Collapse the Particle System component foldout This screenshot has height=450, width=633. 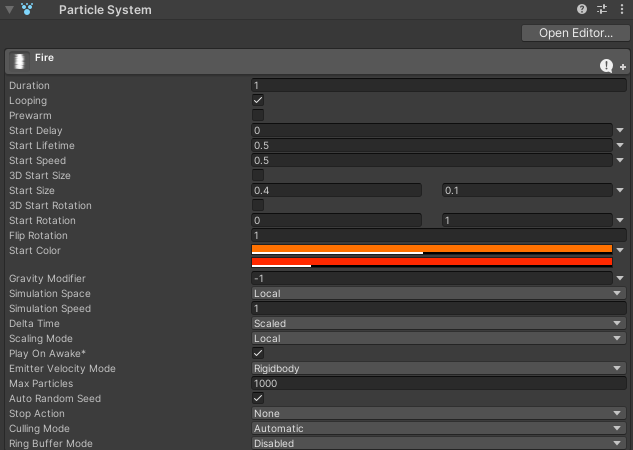click(x=10, y=10)
